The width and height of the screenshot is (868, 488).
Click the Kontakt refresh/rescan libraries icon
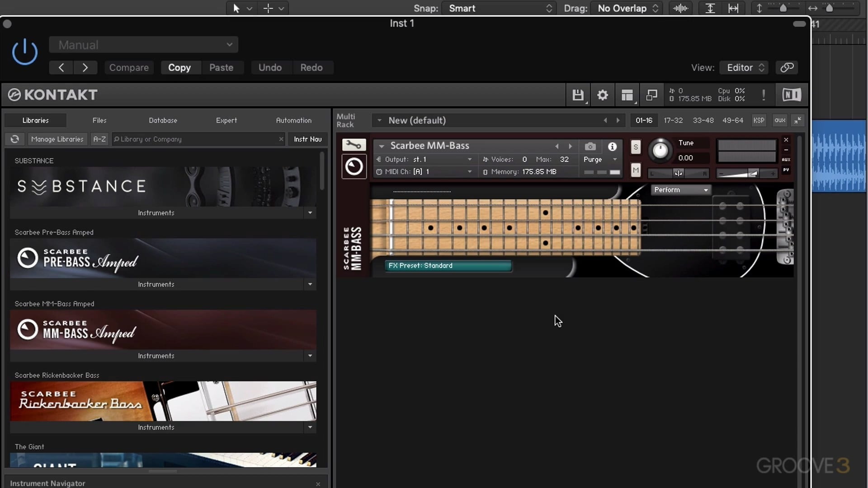tap(15, 139)
